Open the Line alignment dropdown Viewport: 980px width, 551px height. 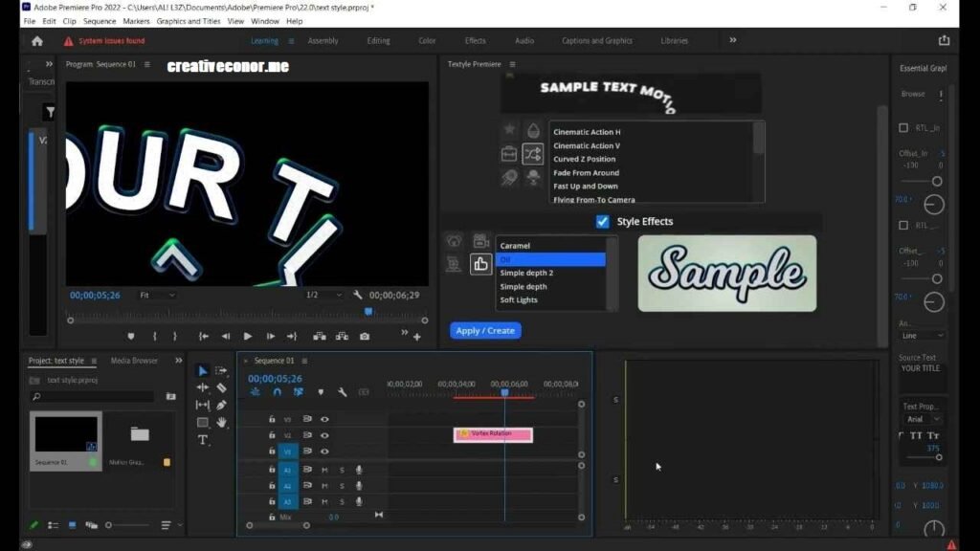pos(922,336)
